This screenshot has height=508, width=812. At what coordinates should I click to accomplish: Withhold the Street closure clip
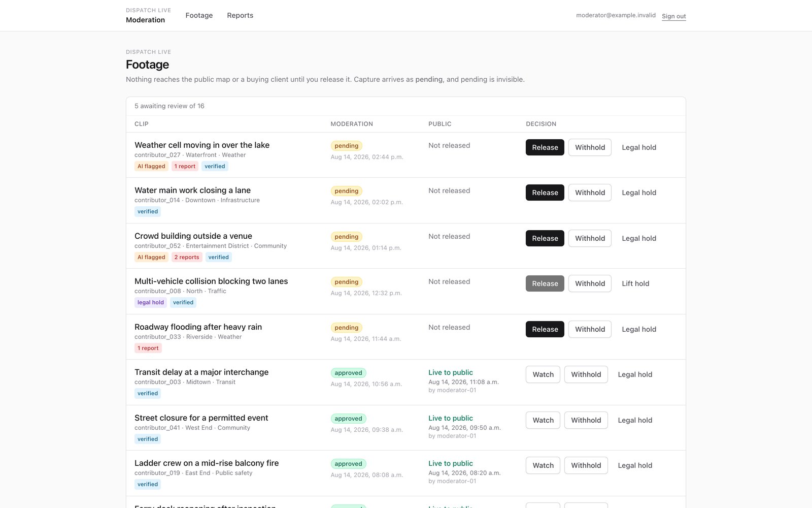coord(586,420)
